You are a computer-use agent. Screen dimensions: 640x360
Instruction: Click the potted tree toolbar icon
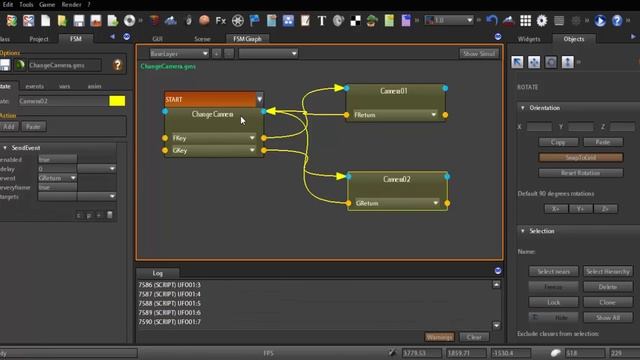tap(372, 20)
